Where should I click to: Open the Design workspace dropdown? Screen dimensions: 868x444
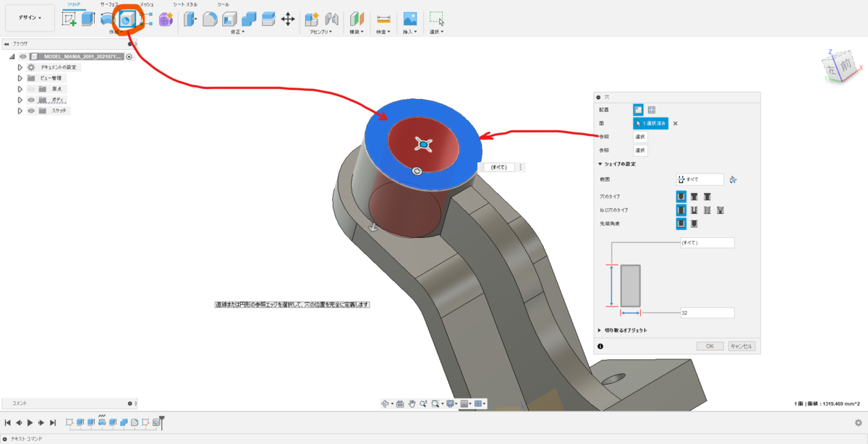(x=30, y=17)
